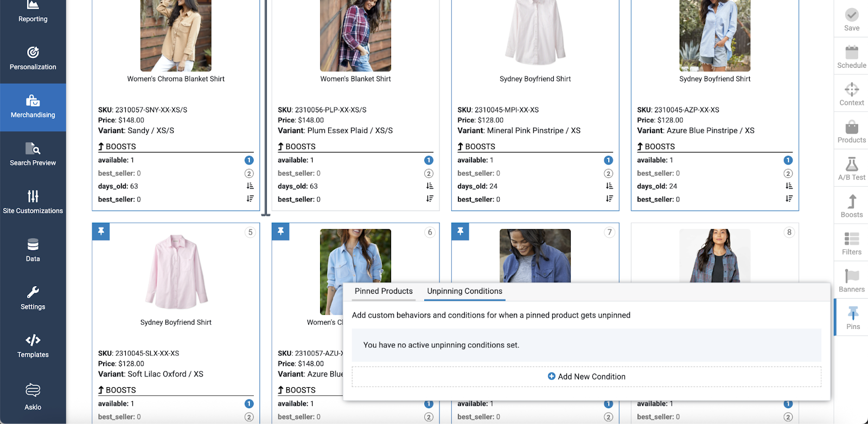Expand BOOSTS on Women's Chroma Blanket Shirt
Image resolution: width=868 pixels, height=424 pixels.
point(117,147)
